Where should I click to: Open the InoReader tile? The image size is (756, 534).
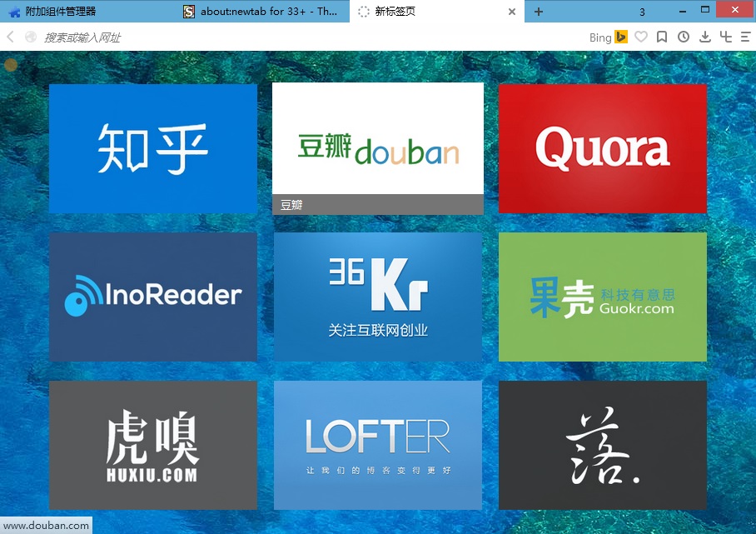coord(153,297)
